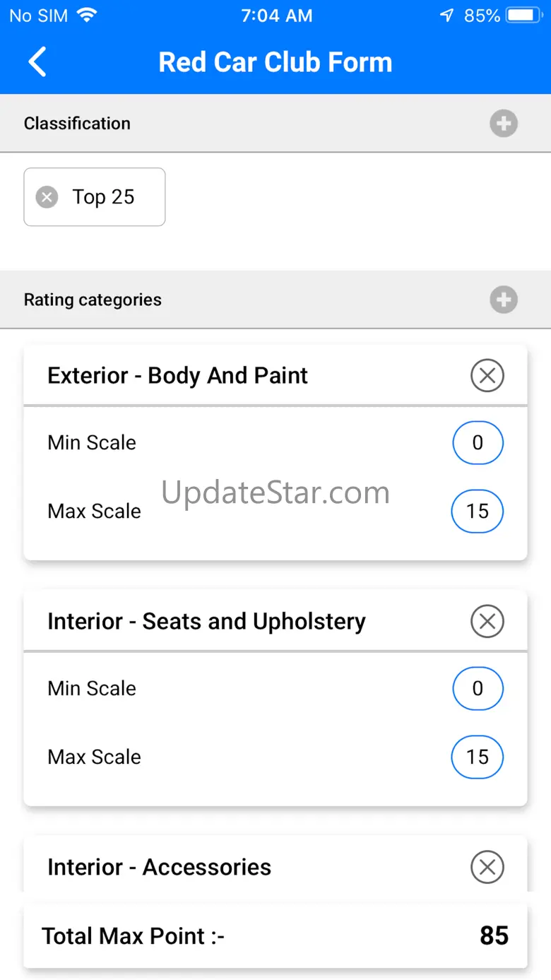Delete Exterior - Body And Paint category

(x=487, y=375)
